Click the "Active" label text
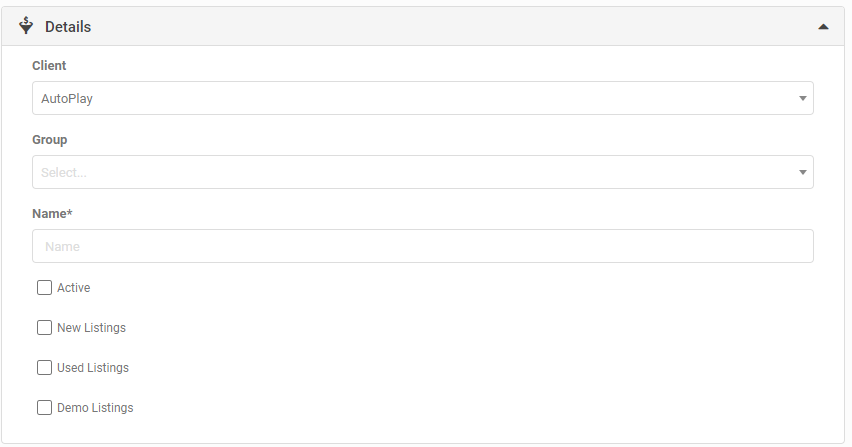 pyautogui.click(x=74, y=288)
